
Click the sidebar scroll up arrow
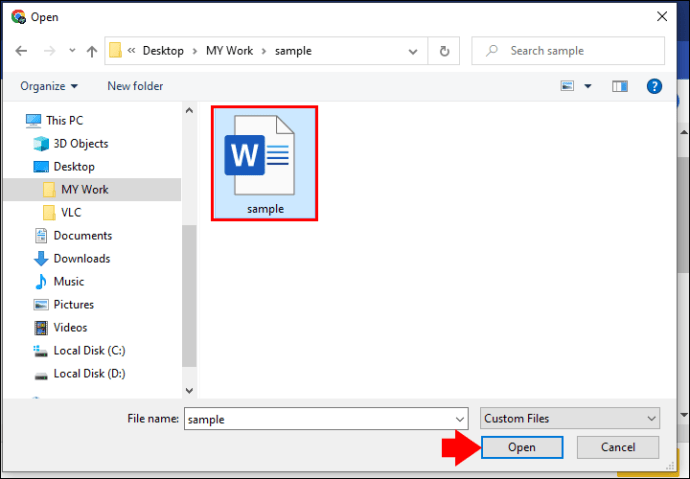pyautogui.click(x=189, y=110)
